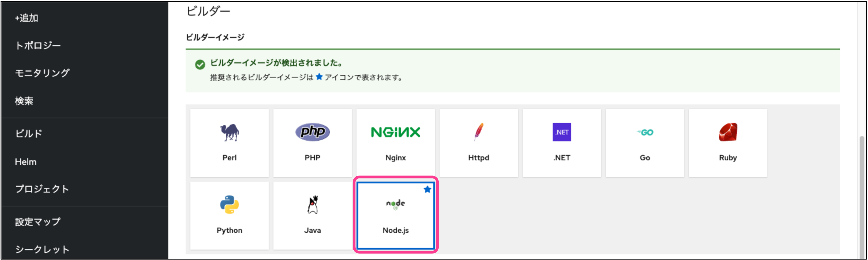Image resolution: width=868 pixels, height=260 pixels.
Task: Open Helm in the sidebar
Action: tap(26, 162)
